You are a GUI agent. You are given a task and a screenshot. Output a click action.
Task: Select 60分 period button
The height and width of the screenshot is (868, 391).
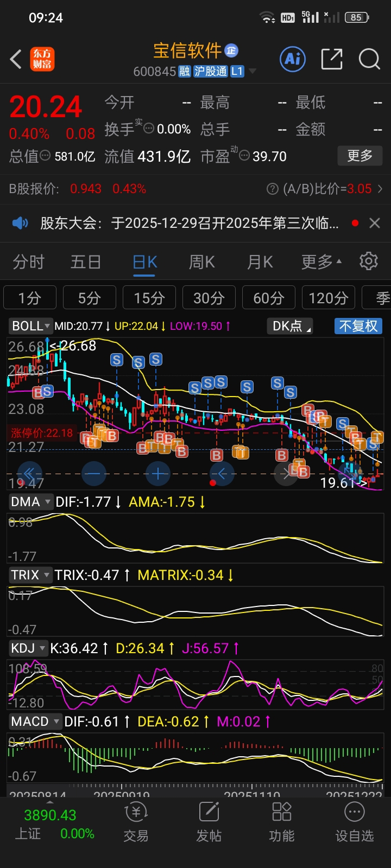coord(269,298)
